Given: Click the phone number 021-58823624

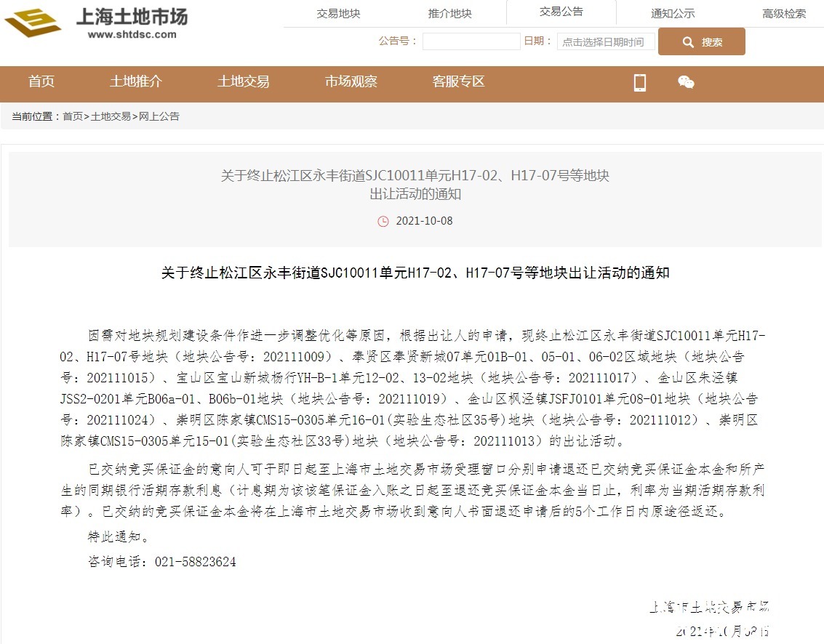Looking at the screenshot, I should point(196,562).
